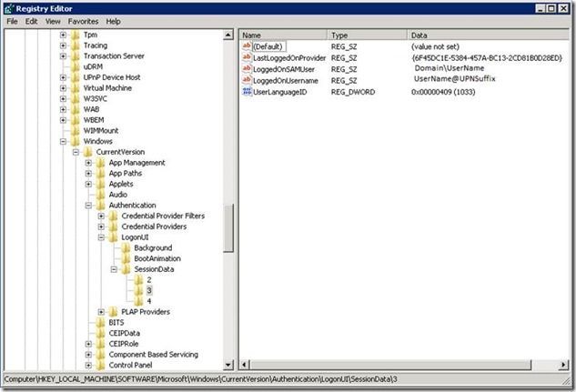Image resolution: width=576 pixels, height=392 pixels.
Task: Click the LastLoggedOnProvider string value icon
Action: (247, 57)
